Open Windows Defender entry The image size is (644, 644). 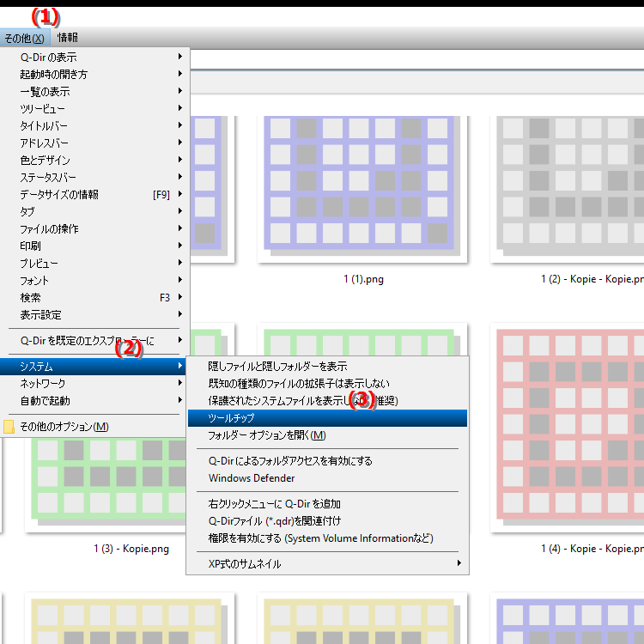point(327,478)
